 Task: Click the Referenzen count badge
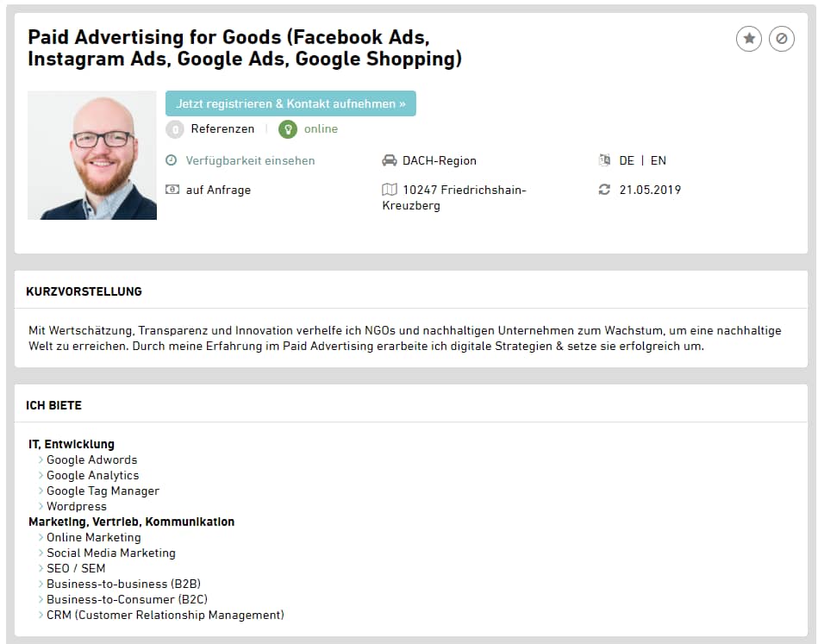click(175, 129)
